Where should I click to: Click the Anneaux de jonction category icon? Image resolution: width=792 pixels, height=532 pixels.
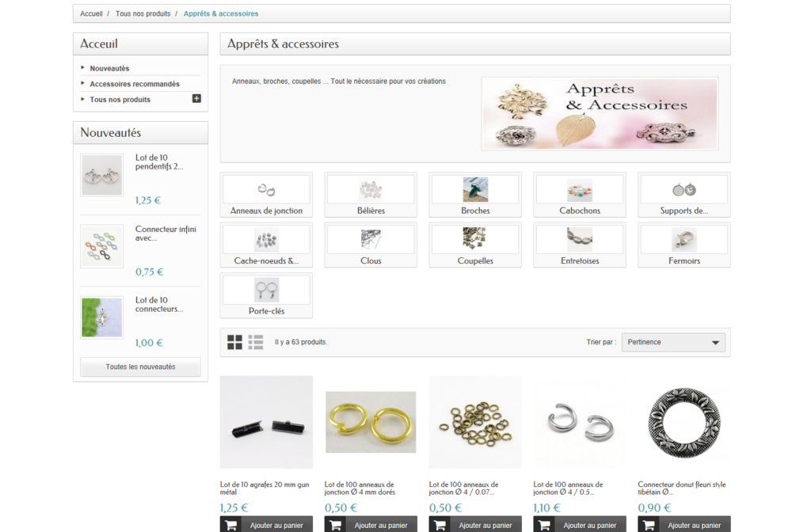[x=266, y=188]
